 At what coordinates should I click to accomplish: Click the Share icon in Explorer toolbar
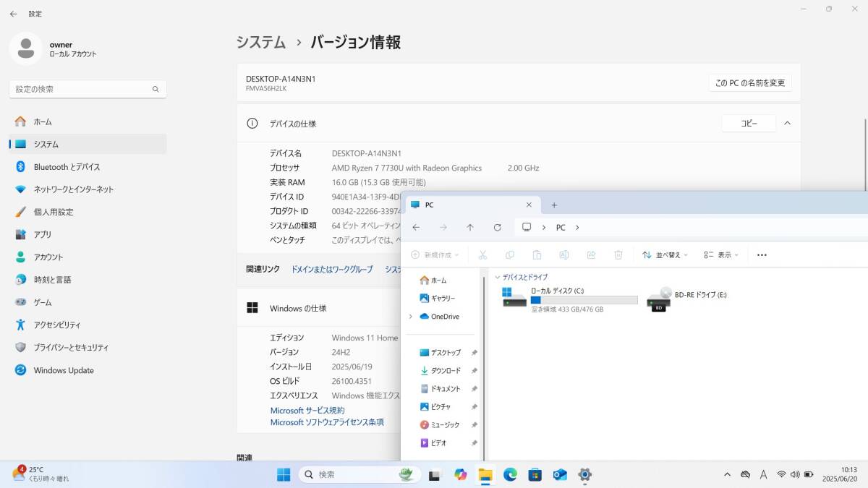592,254
